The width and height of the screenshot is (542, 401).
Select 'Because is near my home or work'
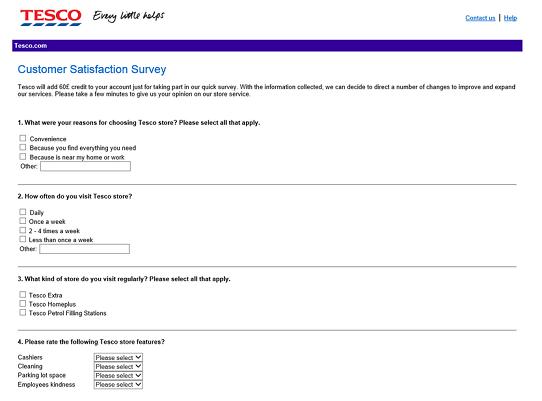(x=22, y=157)
